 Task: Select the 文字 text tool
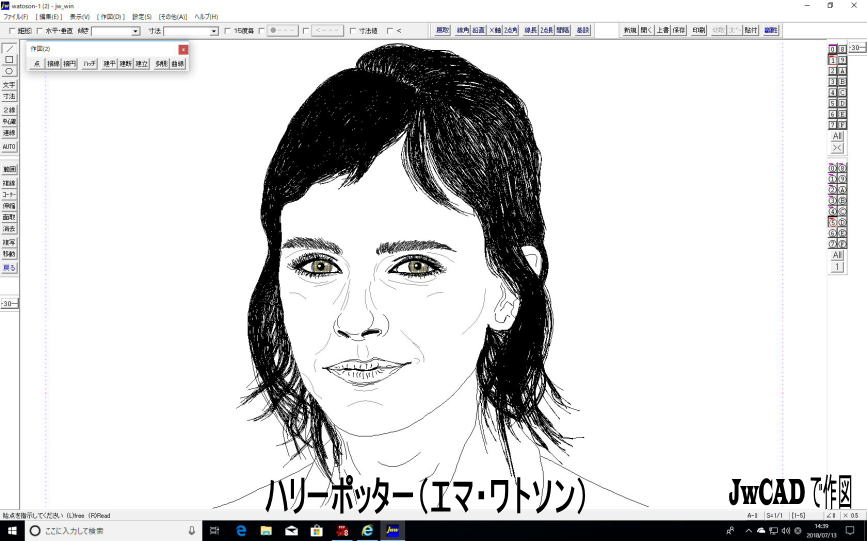tap(9, 85)
